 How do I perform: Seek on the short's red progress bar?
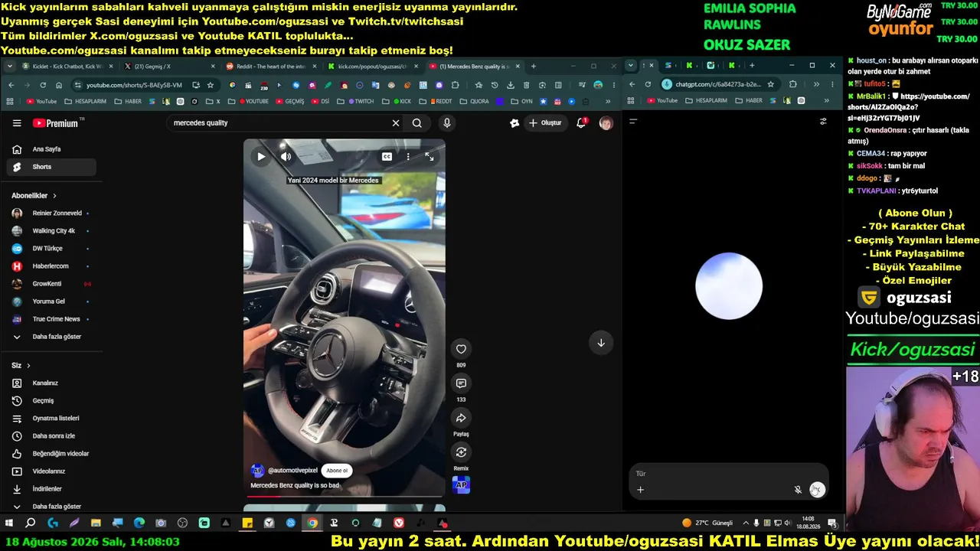[x=345, y=495]
